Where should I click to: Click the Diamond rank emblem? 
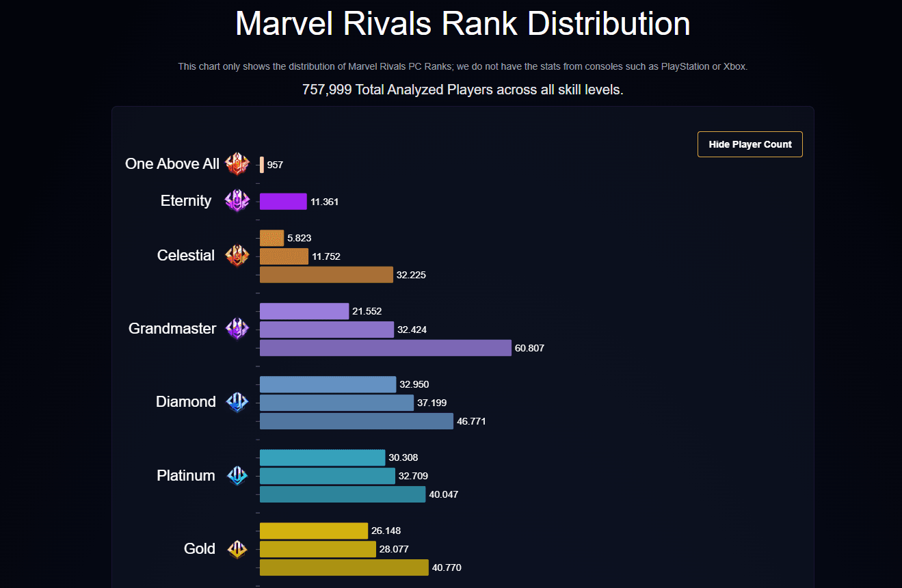click(x=237, y=402)
